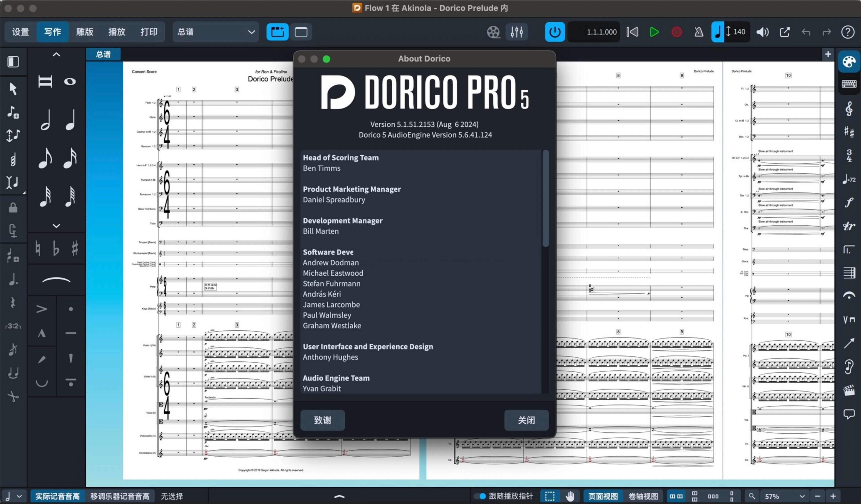Image resolution: width=861 pixels, height=504 pixels.
Task: Open the Video window film reel icon
Action: [x=493, y=32]
